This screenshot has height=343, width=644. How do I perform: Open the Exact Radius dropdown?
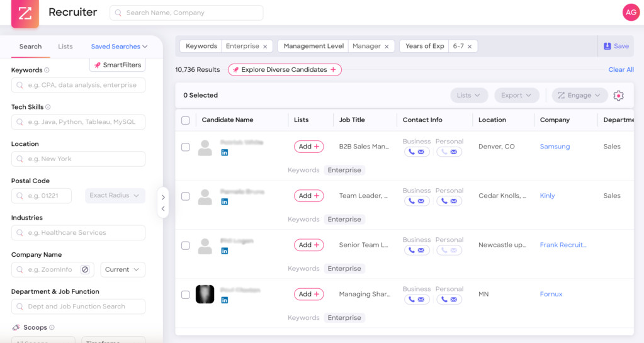tap(115, 196)
